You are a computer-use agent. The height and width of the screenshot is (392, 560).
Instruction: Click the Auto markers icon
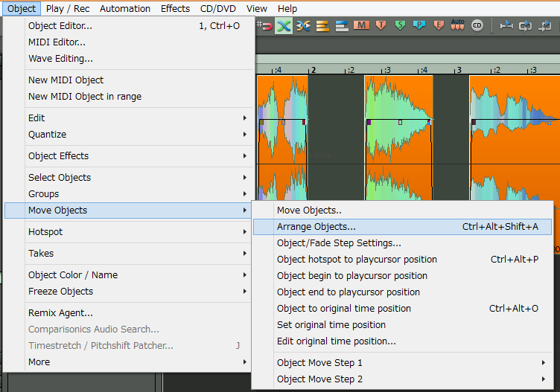(x=457, y=25)
